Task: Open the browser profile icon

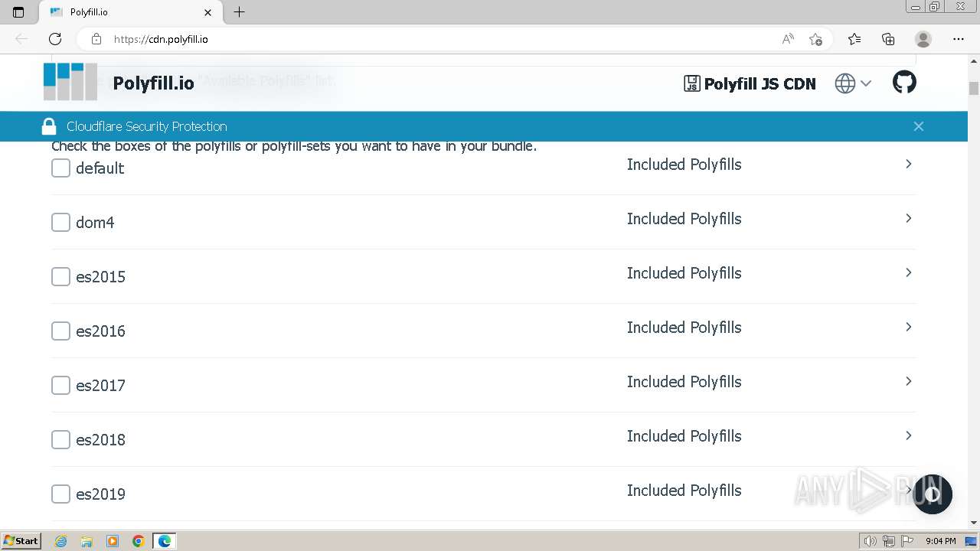Action: (x=923, y=39)
